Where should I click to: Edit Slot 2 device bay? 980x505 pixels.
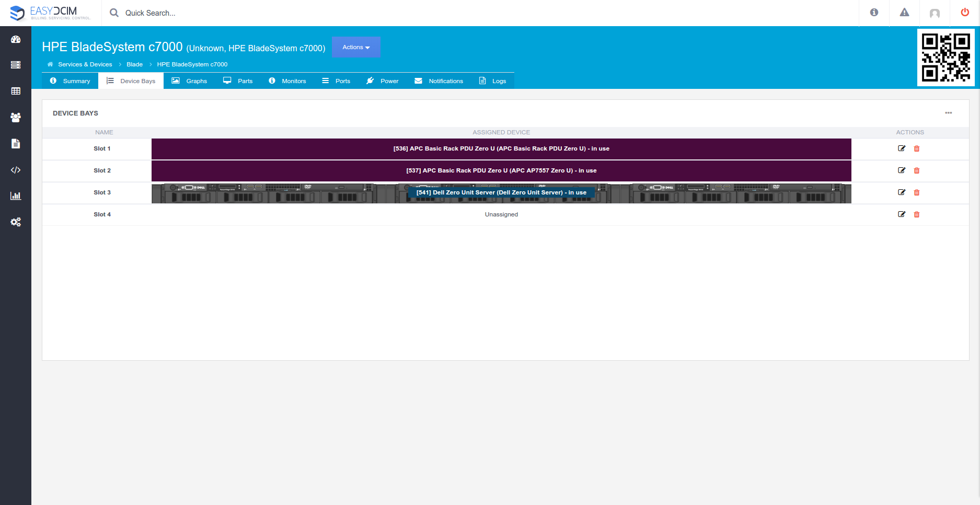tap(902, 170)
